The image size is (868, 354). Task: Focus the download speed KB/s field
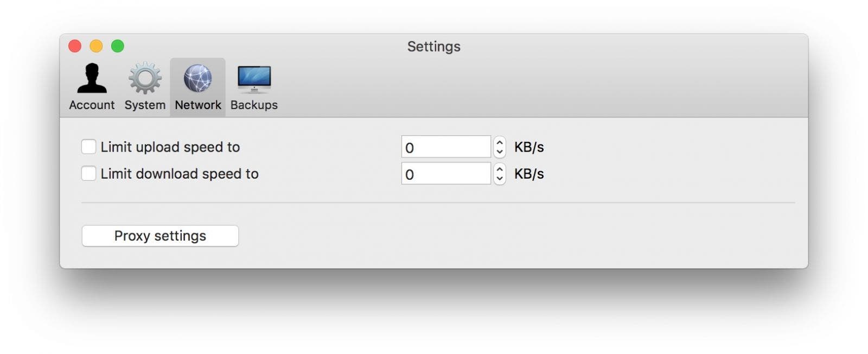pos(446,173)
